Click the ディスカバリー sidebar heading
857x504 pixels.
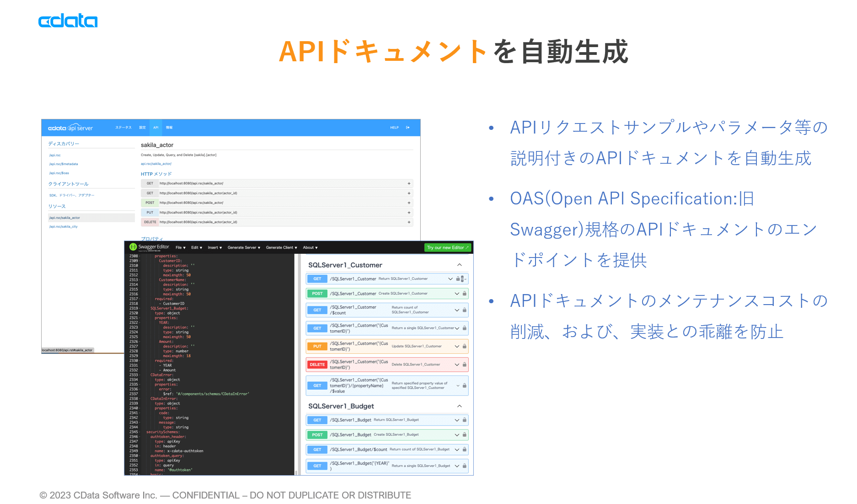click(x=64, y=144)
